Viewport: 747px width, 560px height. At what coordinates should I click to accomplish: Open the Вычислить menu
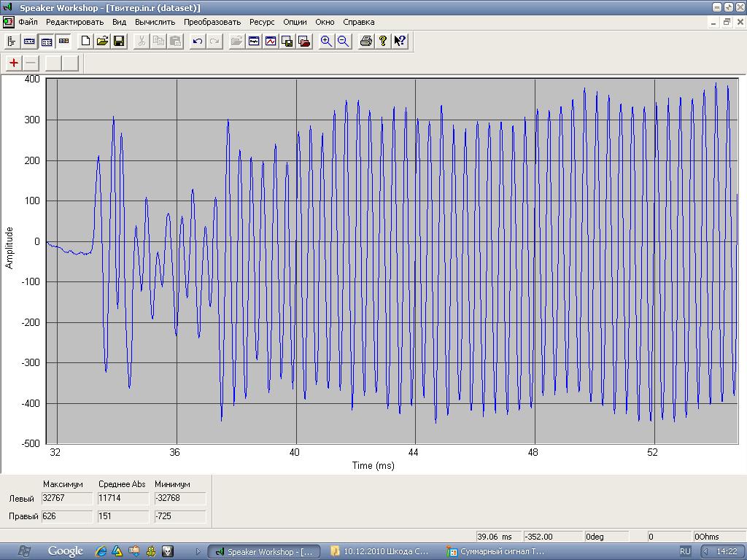pyautogui.click(x=155, y=22)
